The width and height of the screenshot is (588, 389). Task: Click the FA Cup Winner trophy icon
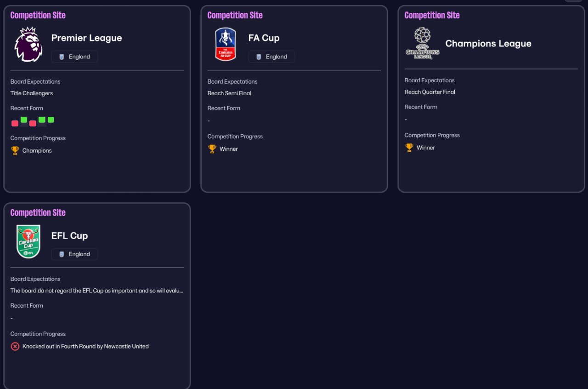(212, 149)
